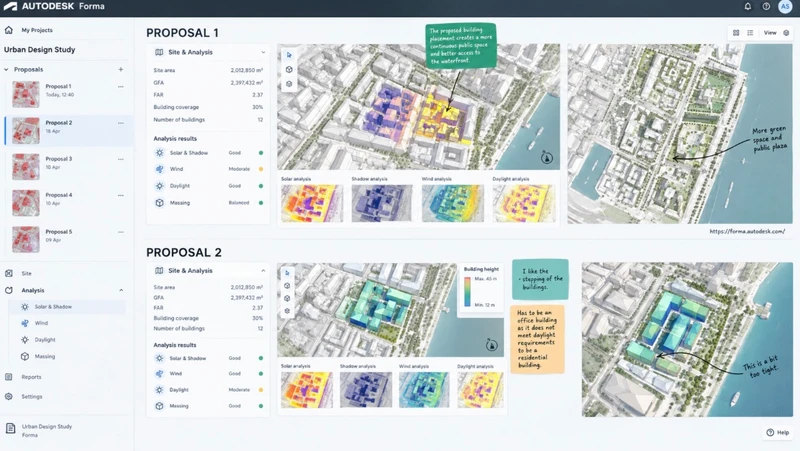Open Proposal 2 Shadow analysis thumbnail
This screenshot has width=800, height=451.
pyautogui.click(x=366, y=389)
